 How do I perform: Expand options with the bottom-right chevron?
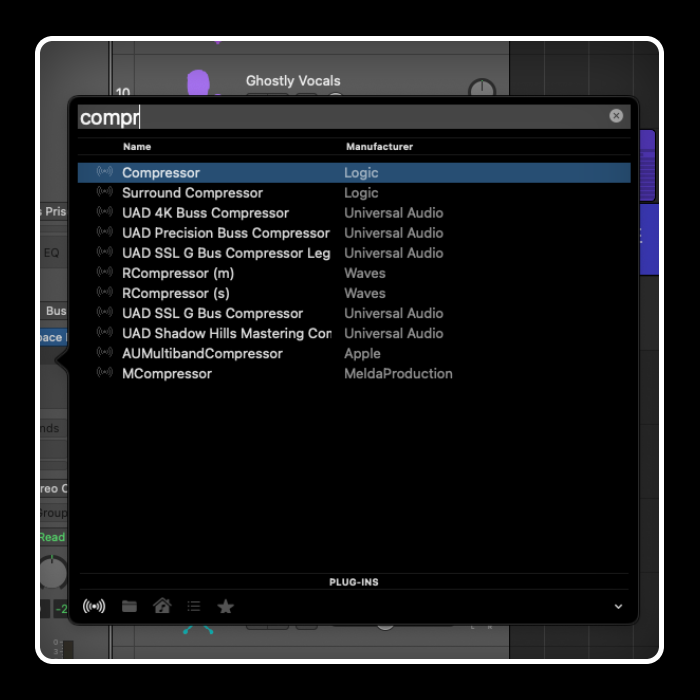pos(618,606)
